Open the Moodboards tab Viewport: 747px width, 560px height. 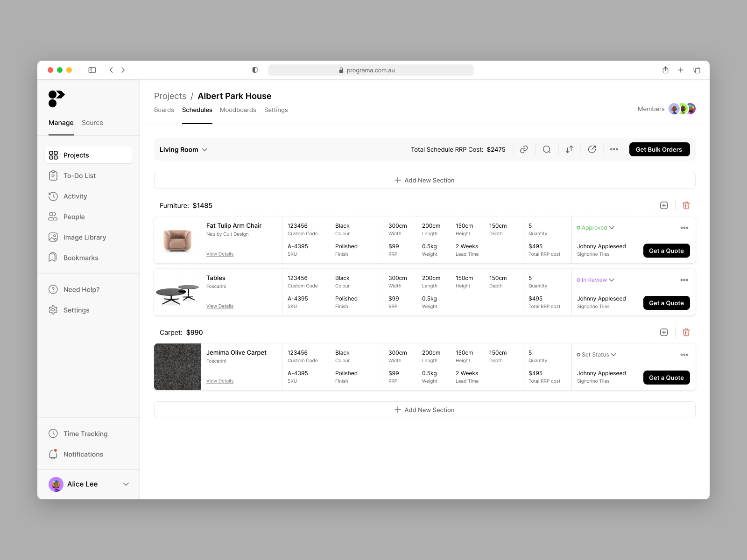tap(238, 110)
